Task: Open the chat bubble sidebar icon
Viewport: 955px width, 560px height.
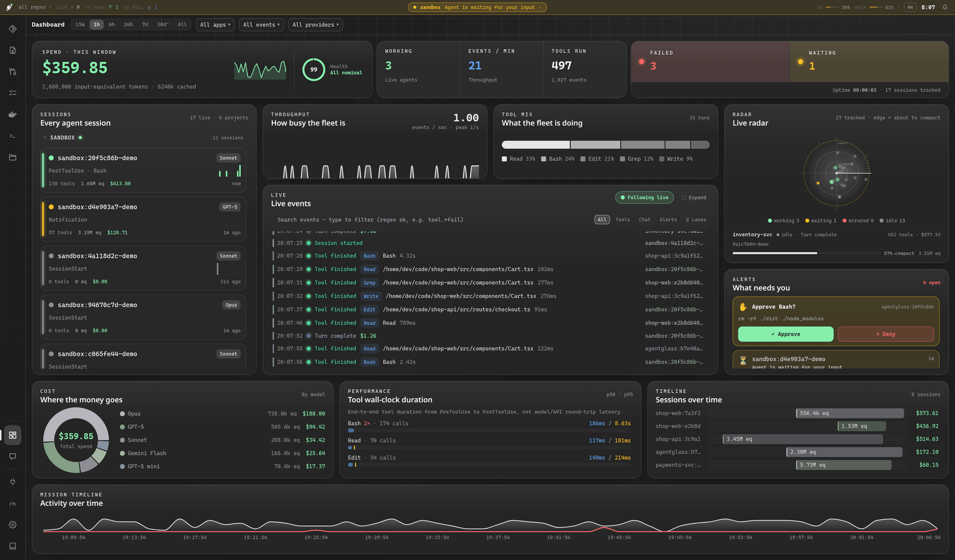Action: click(12, 457)
